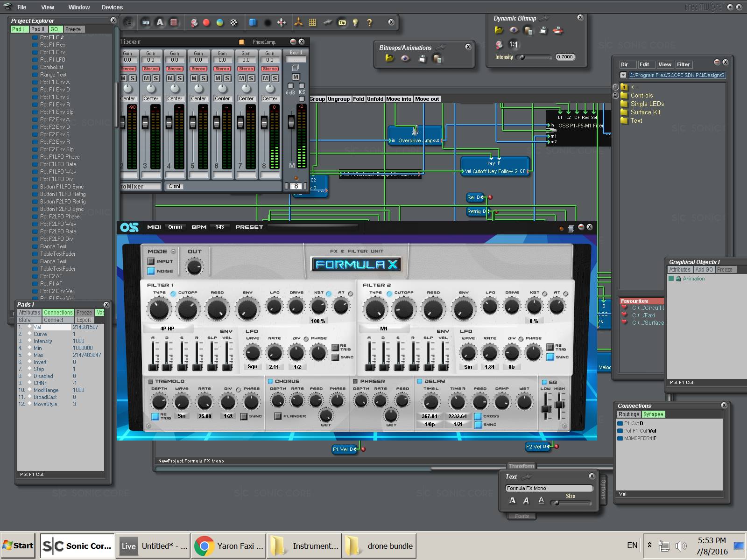Screen dimensions: 747x560
Task: Open the Filter 2 type selector 'M1'
Action: [384, 329]
